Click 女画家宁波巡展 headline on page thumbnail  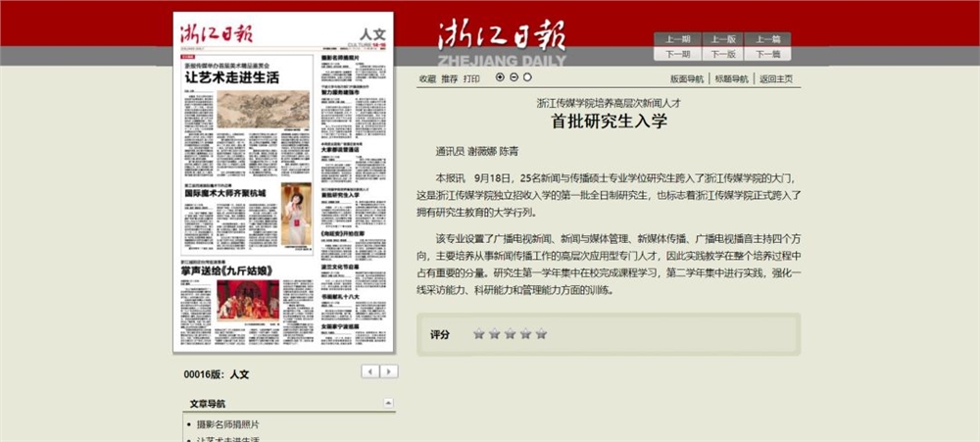(340, 326)
